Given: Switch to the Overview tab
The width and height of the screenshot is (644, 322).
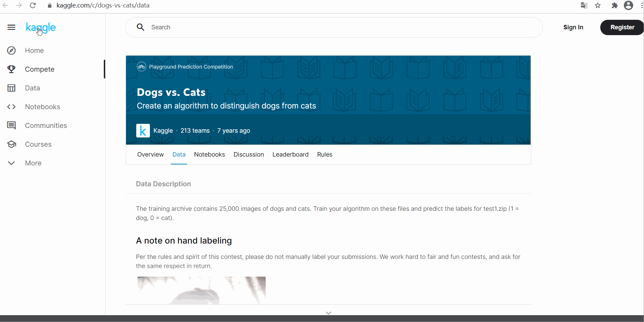Looking at the screenshot, I should coord(150,155).
